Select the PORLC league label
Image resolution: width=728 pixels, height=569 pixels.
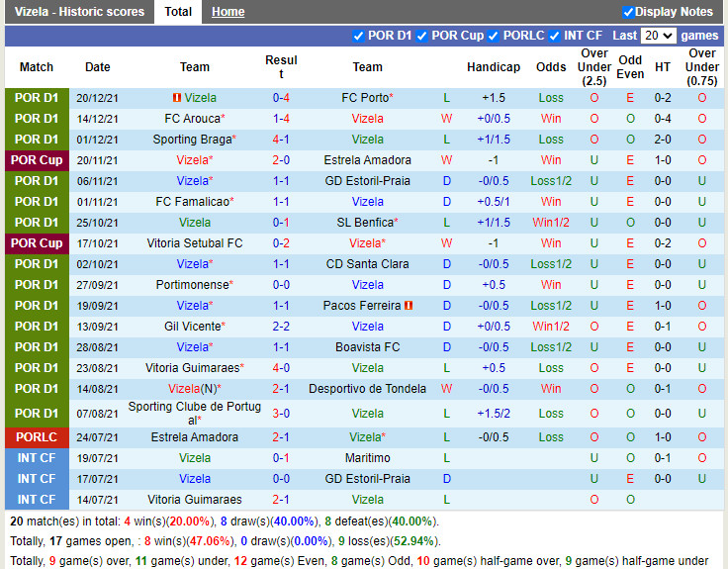point(37,437)
